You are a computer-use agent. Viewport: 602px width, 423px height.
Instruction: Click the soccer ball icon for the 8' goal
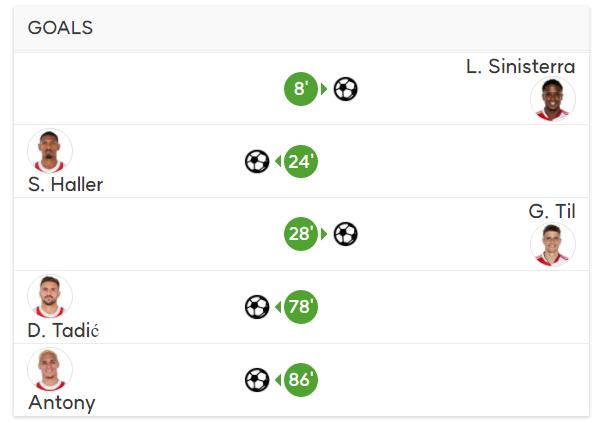click(x=346, y=89)
